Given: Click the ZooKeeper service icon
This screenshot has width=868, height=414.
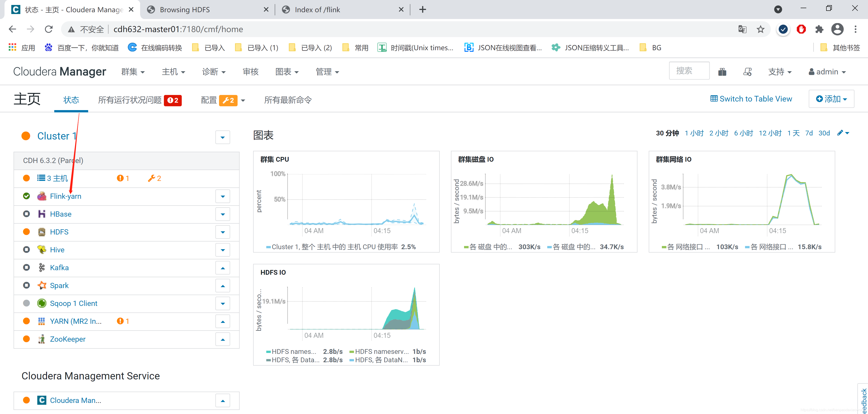Looking at the screenshot, I should pos(42,339).
